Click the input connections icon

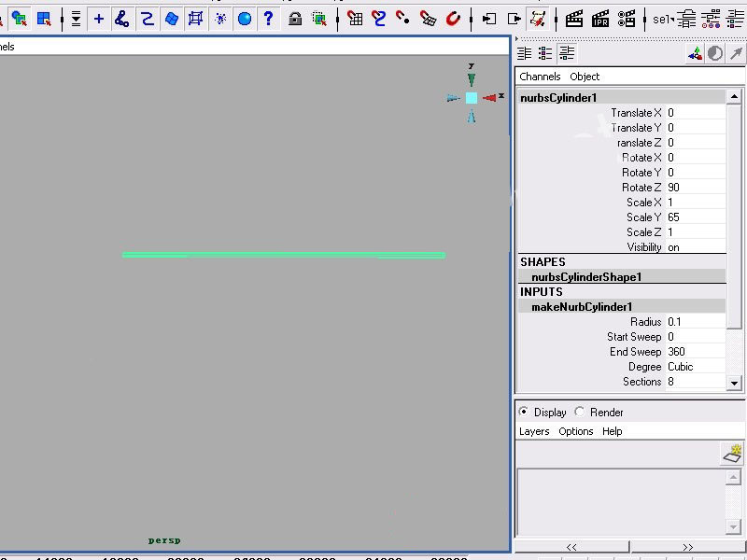tap(489, 19)
